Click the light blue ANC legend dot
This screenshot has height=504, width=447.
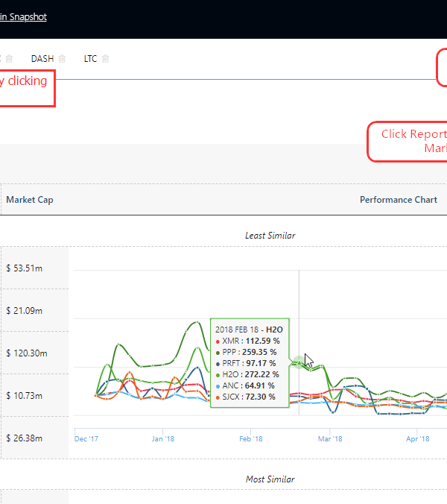tap(218, 385)
